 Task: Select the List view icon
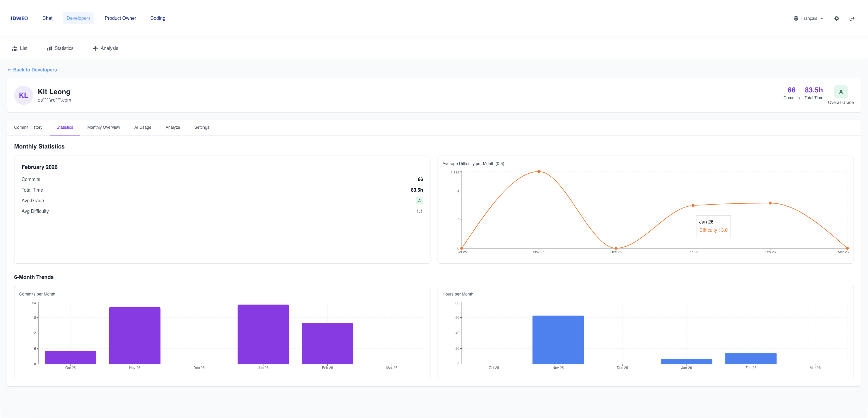[15, 48]
